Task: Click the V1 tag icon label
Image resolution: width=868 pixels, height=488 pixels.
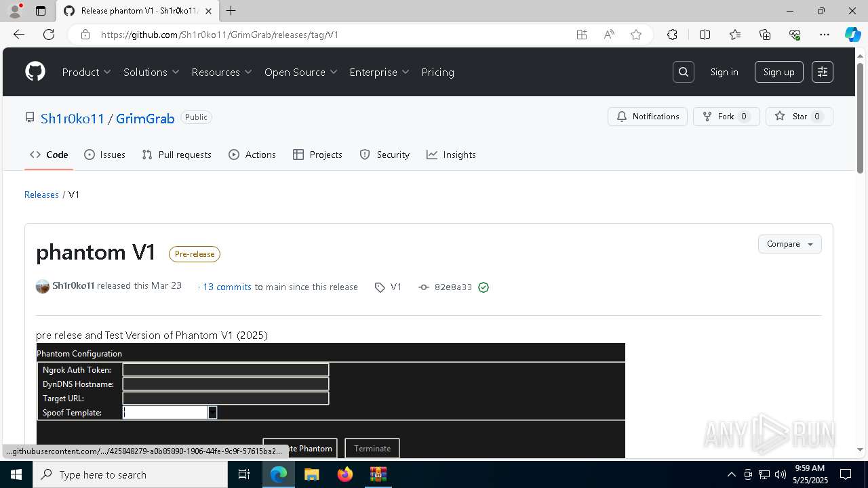Action: (389, 287)
